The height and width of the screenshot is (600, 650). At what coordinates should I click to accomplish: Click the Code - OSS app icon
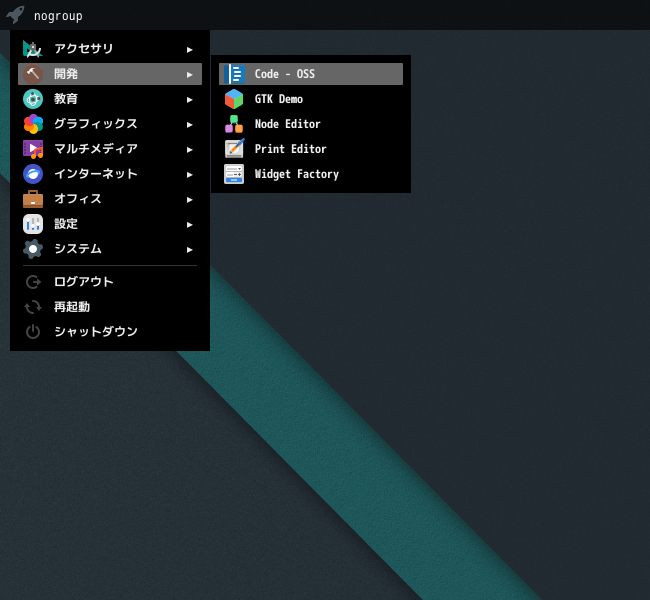[x=234, y=74]
